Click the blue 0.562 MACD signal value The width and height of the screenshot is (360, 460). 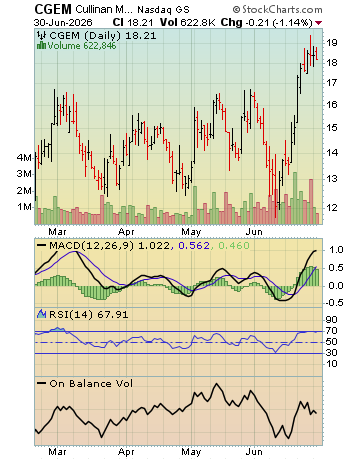point(194,246)
